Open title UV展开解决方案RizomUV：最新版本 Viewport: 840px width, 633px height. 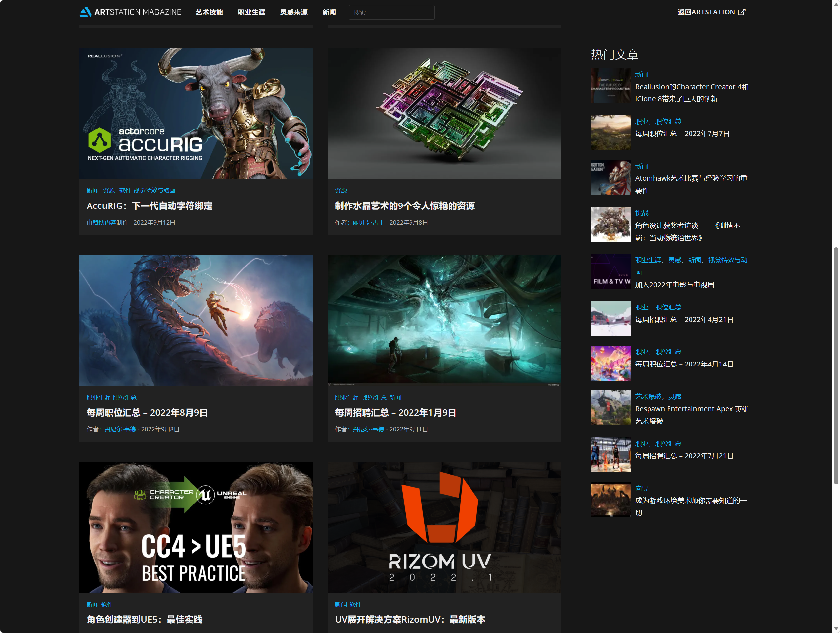point(410,620)
